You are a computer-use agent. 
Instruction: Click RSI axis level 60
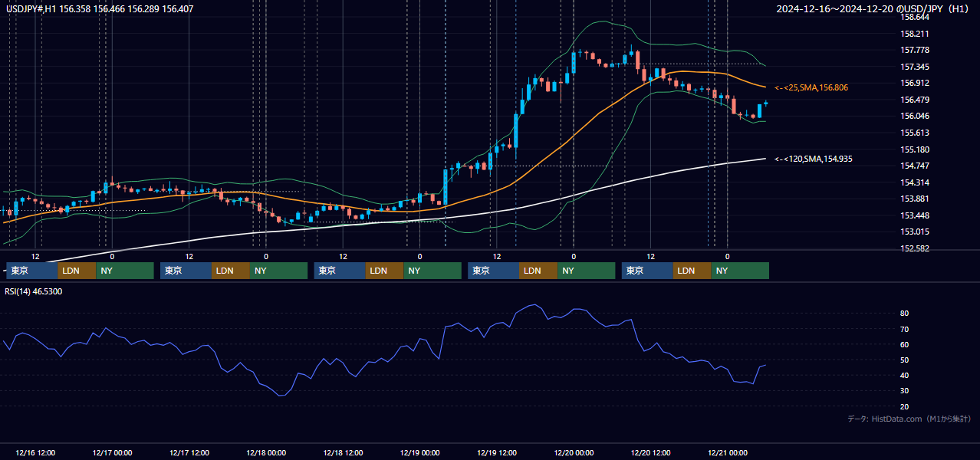(905, 344)
